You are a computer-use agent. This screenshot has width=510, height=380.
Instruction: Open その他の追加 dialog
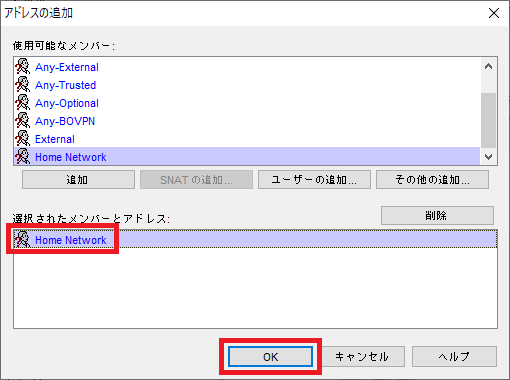[432, 180]
